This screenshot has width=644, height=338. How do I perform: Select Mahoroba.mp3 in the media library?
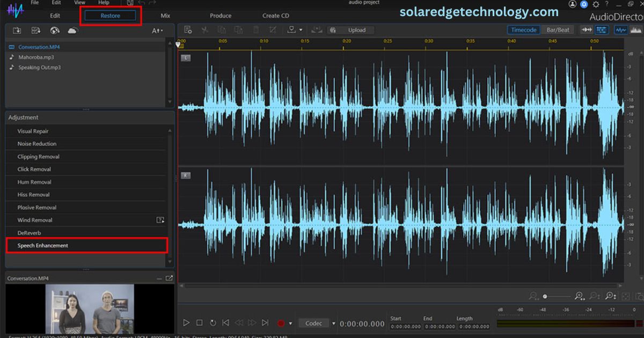click(87, 57)
